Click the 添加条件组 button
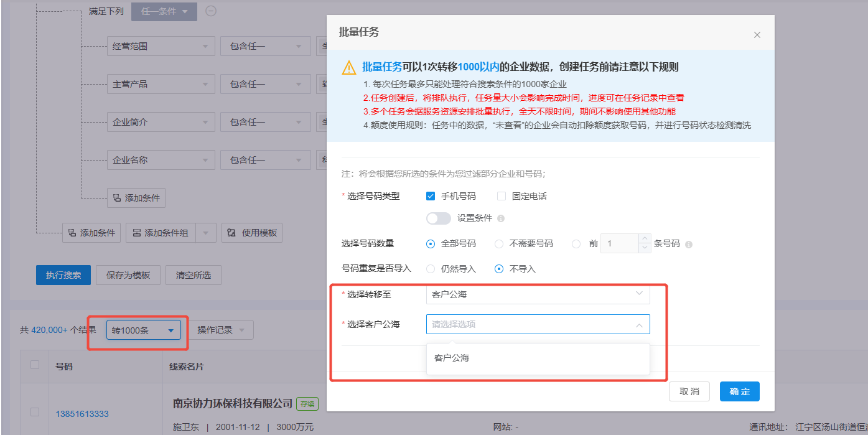868x435 pixels. point(161,233)
